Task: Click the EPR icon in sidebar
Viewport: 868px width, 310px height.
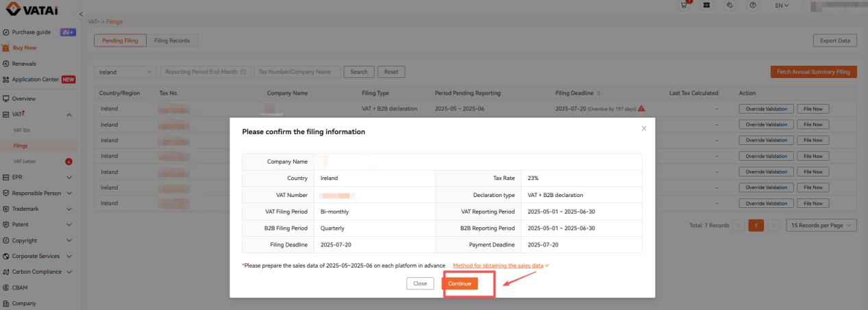Action: [6, 177]
